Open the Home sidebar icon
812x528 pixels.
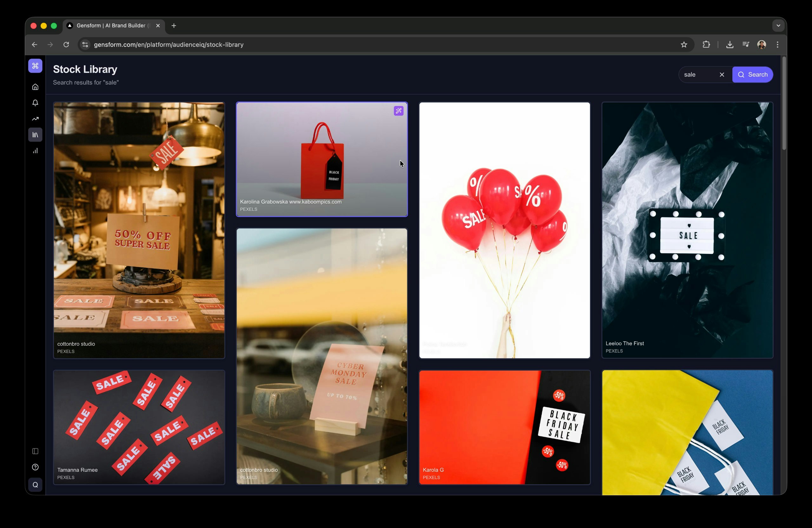35,87
